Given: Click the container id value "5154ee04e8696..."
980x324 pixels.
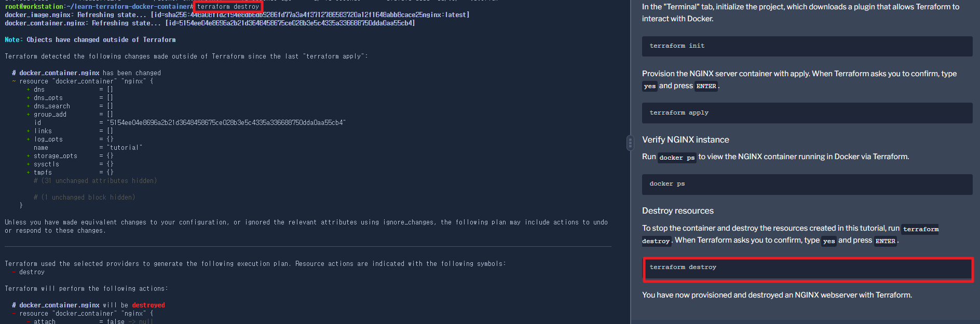Looking at the screenshot, I should click(x=226, y=123).
